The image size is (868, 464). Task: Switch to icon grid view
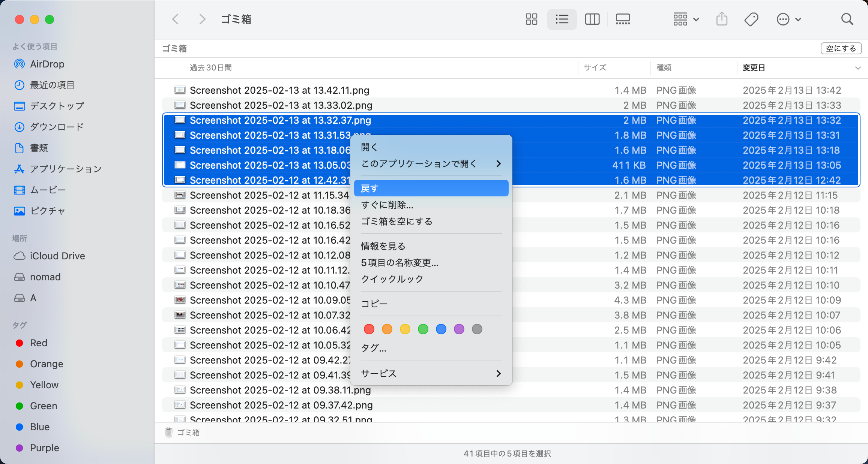point(532,19)
